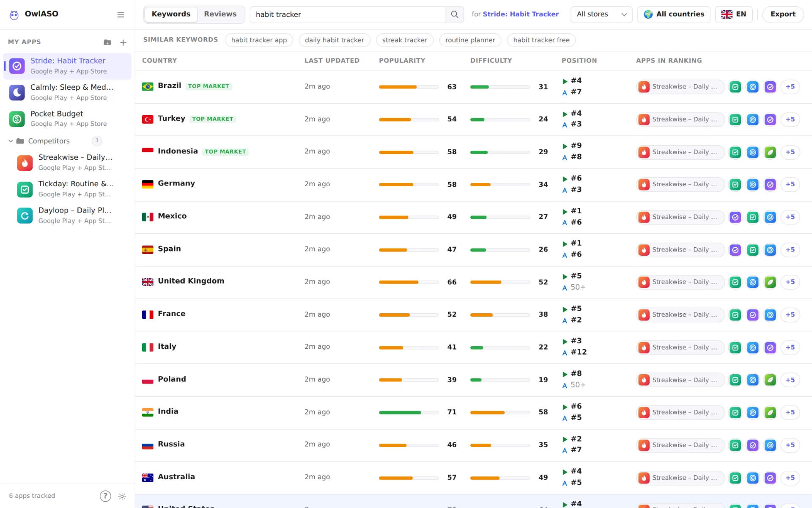Expand +5 more apps in Australia row
The image size is (812, 508).
click(790, 478)
